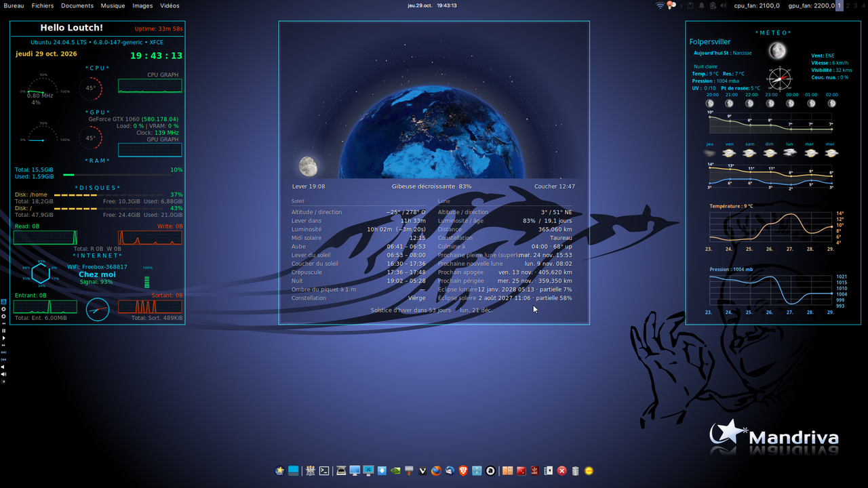The image size is (868, 488).
Task: Open the Documents shortcut in the top panel
Action: 77,5
